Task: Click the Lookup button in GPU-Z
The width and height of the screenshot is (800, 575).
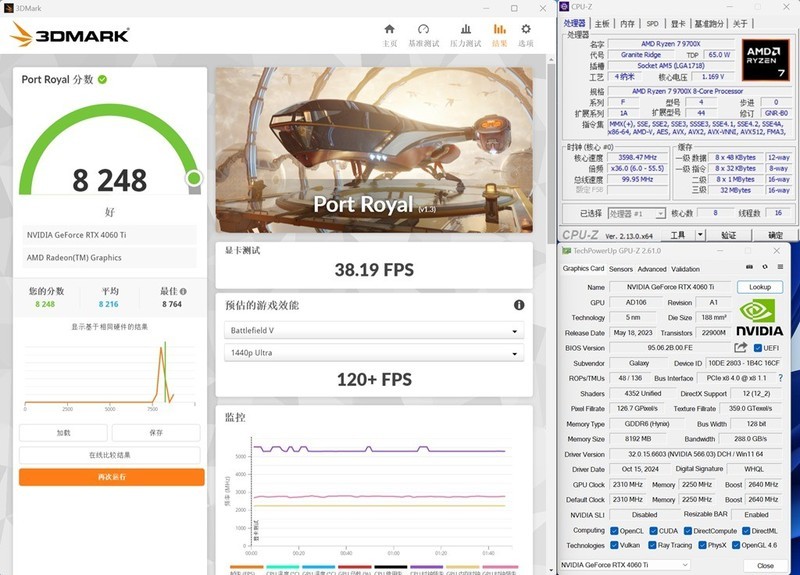Action: coord(760,287)
